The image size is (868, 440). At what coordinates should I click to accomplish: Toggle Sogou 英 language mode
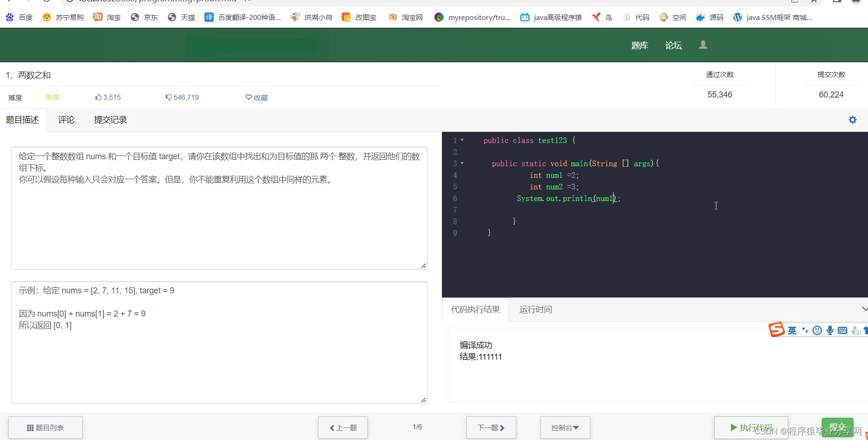tap(792, 330)
